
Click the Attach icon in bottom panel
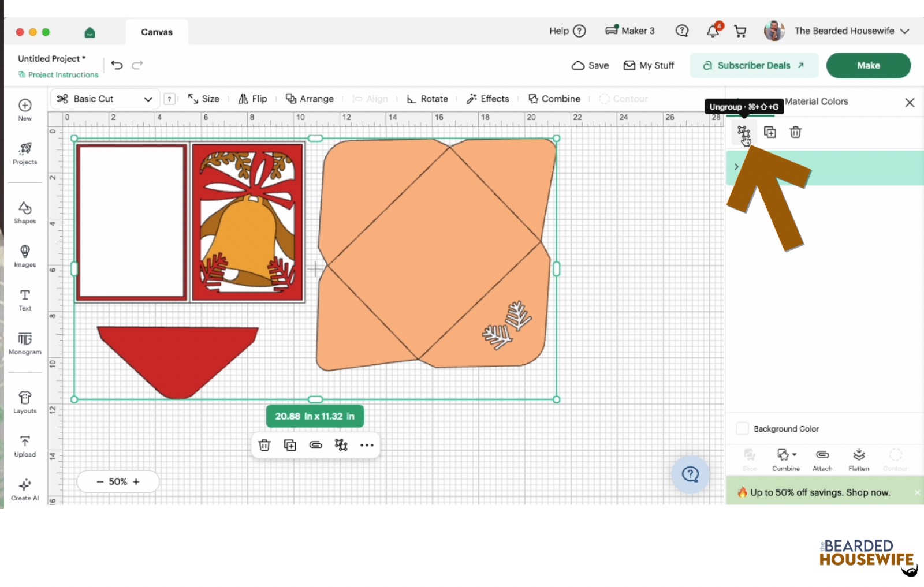pyautogui.click(x=822, y=460)
